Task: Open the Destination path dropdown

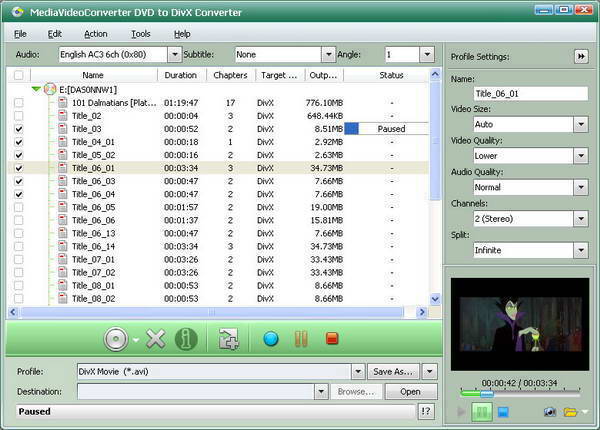Action: 321,392
